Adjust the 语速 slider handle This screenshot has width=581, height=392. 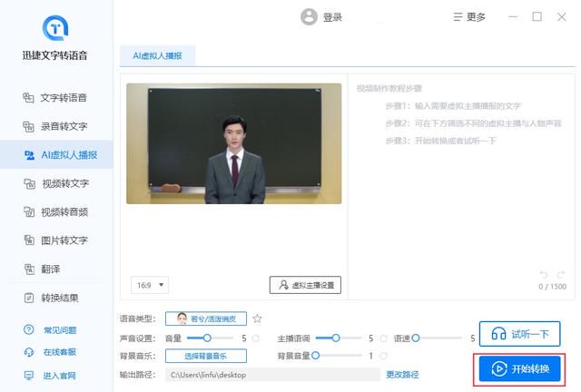pyautogui.click(x=416, y=338)
